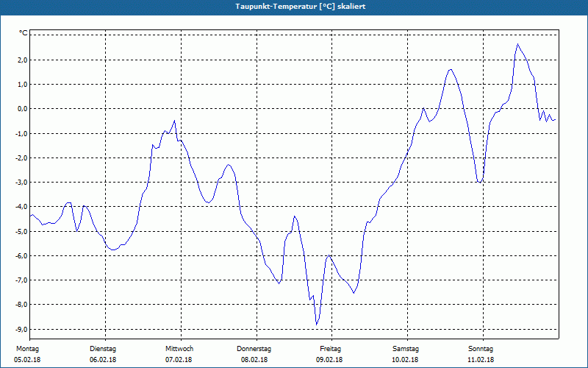Click the chart title 'Taupunkt-Temperatur [°C] skaliert'

pyautogui.click(x=301, y=7)
